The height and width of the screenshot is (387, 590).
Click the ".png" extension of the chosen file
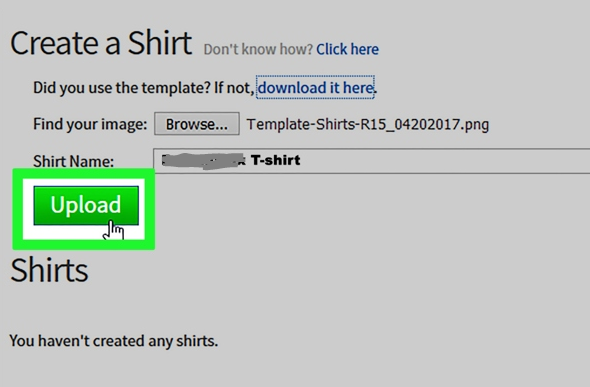(x=476, y=125)
